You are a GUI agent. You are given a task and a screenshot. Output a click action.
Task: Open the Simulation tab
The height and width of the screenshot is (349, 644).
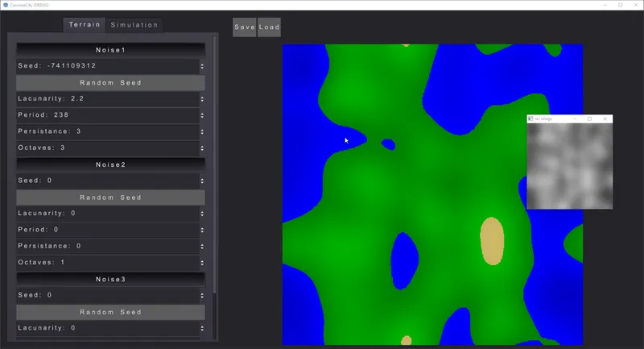pos(134,25)
